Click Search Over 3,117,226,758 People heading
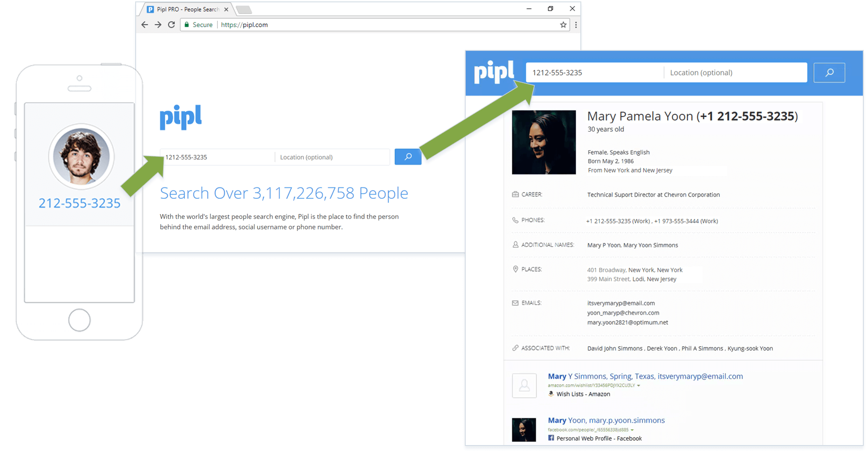 [x=284, y=193]
